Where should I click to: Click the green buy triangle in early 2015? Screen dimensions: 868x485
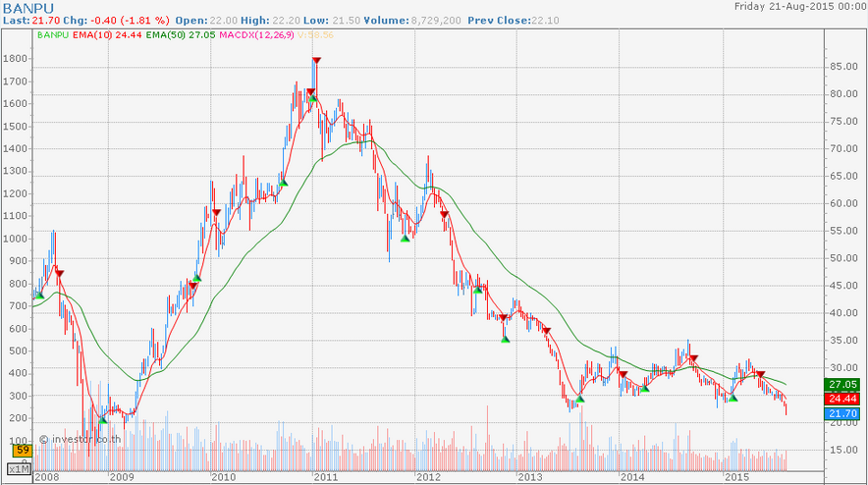click(732, 398)
